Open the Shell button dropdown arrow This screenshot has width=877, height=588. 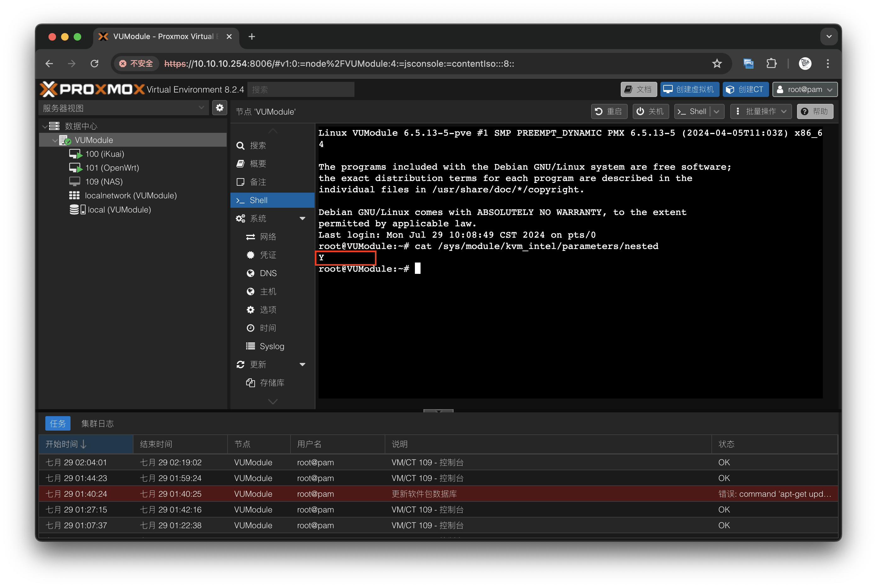[x=716, y=111]
